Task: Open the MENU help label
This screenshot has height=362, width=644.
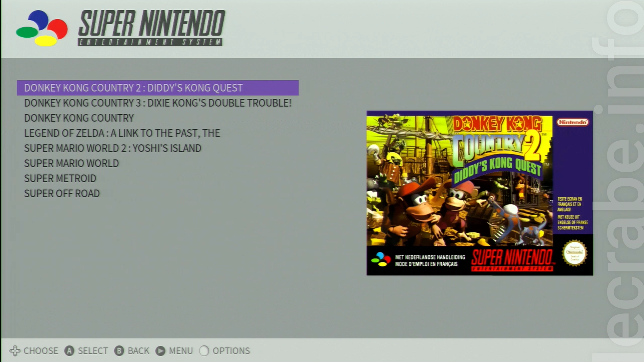Action: 181,351
